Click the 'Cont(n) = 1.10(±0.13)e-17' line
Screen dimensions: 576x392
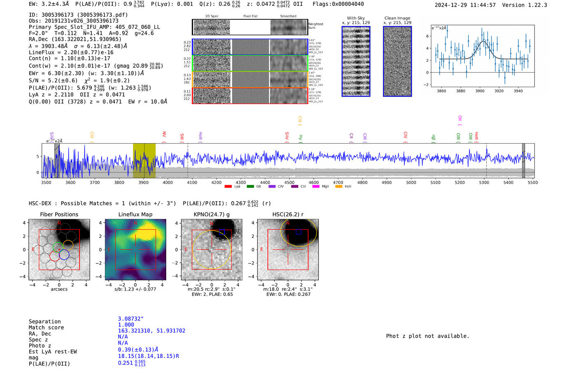[70, 58]
